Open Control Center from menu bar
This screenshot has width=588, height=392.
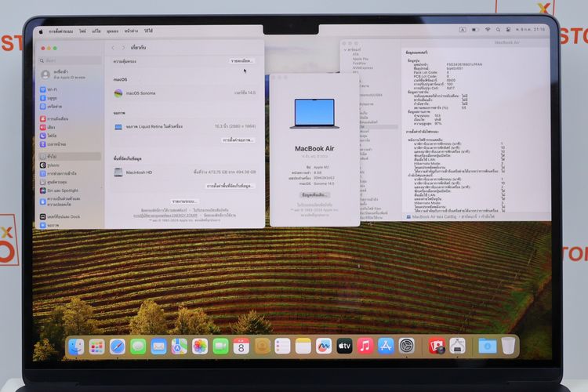coord(508,30)
